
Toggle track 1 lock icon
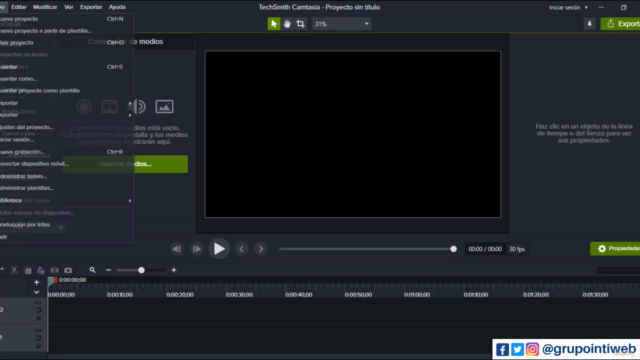[x=38, y=346]
